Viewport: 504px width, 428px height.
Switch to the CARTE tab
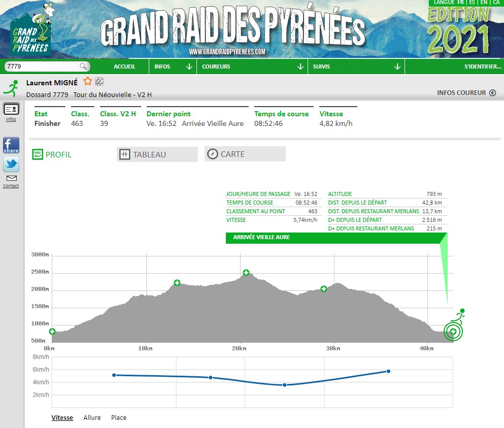coord(245,154)
